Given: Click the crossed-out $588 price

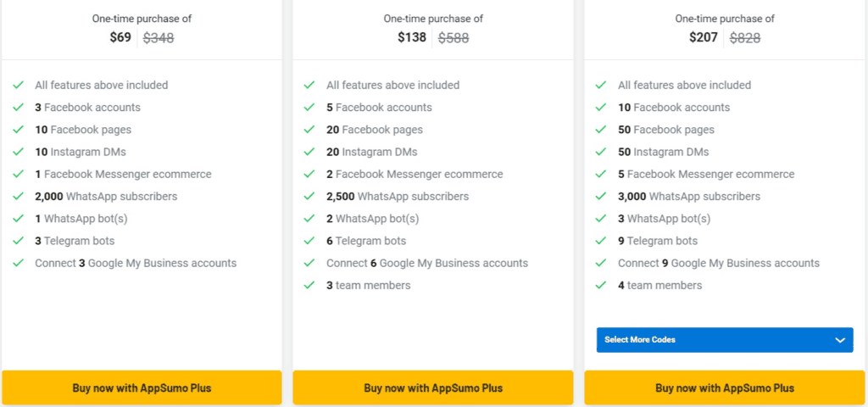Looking at the screenshot, I should coord(453,37).
